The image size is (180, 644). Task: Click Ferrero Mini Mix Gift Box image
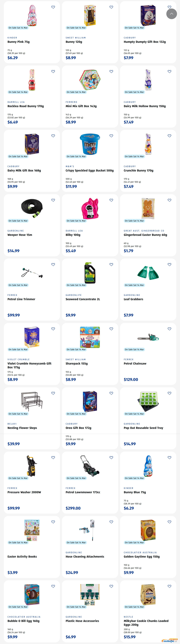(90, 80)
